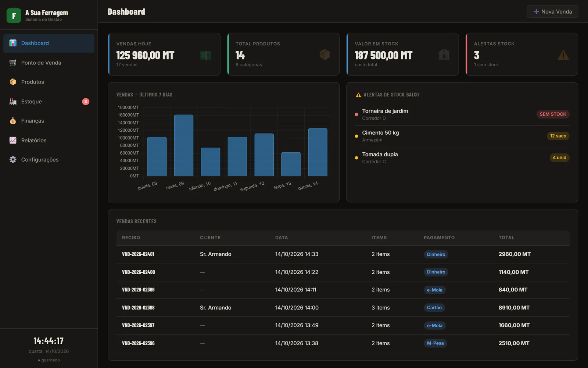
Task: Click the red badge 3 on Estoque
Action: coord(86,102)
